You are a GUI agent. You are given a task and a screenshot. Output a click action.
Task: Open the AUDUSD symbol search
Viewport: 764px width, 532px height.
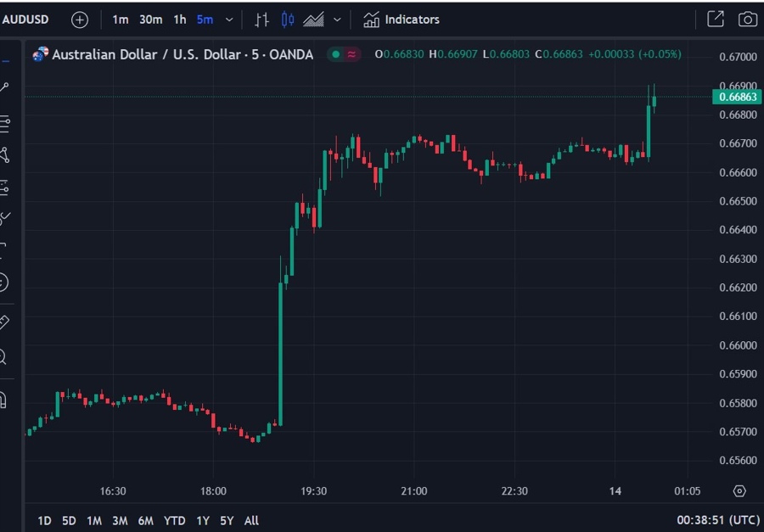(25, 20)
